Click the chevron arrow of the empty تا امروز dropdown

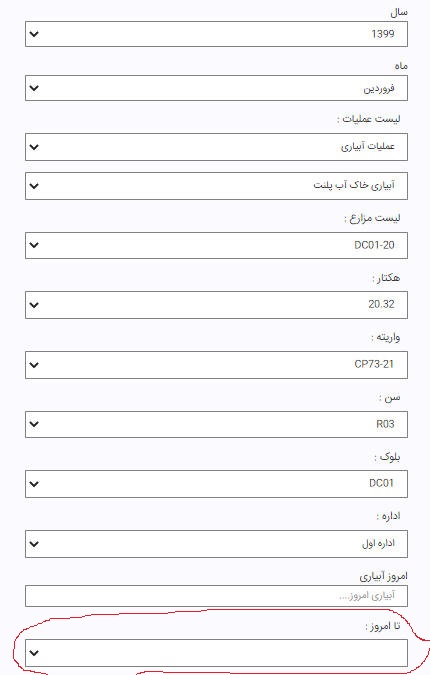34,653
